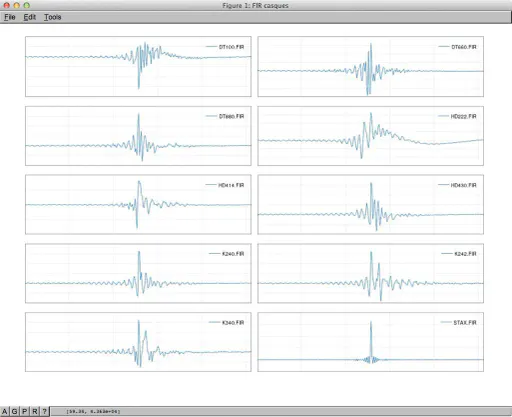Screen dimensions: 512x417
Task: Close the figure with the red button
Action: (x=7, y=5)
